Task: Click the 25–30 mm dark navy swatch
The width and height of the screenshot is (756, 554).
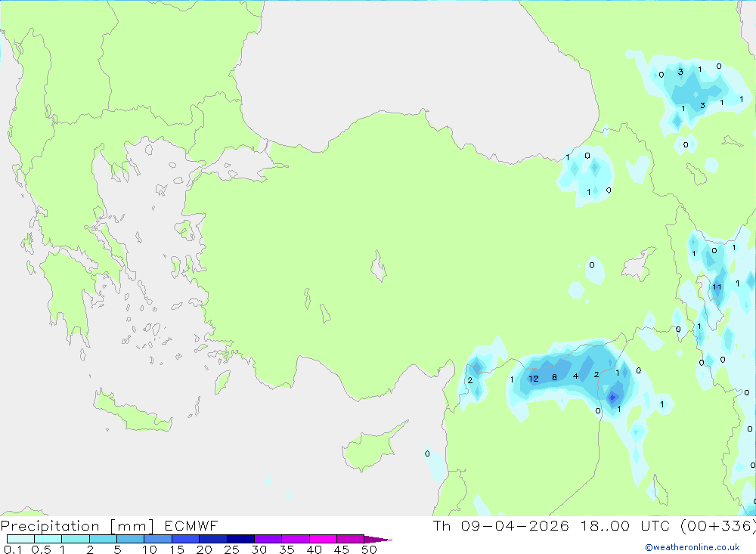Action: click(x=240, y=539)
